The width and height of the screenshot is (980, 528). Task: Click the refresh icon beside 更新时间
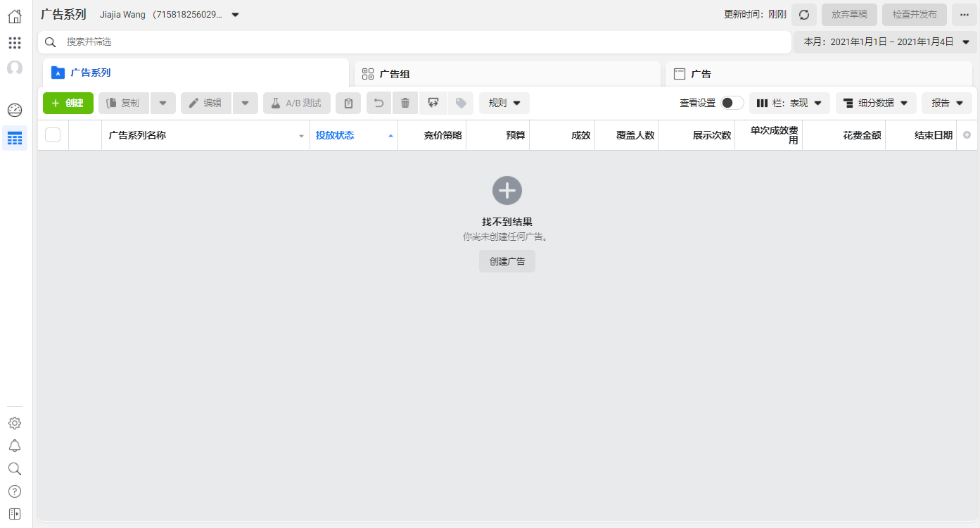(x=803, y=15)
